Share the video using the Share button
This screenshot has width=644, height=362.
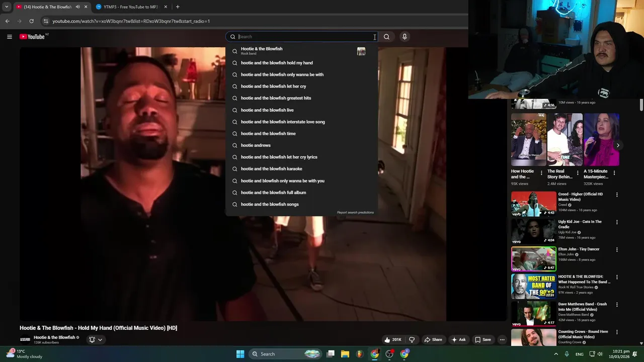click(433, 339)
